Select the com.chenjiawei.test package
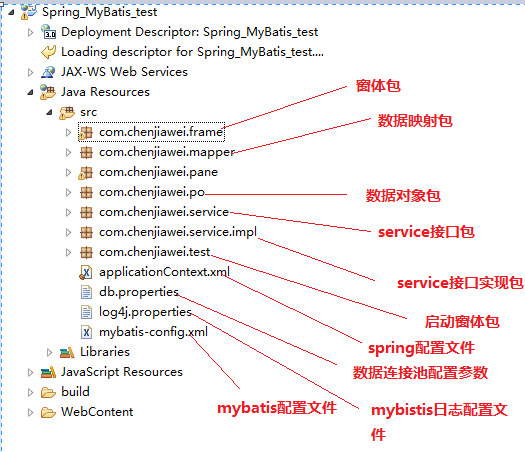Image resolution: width=525 pixels, height=452 pixels. [154, 252]
